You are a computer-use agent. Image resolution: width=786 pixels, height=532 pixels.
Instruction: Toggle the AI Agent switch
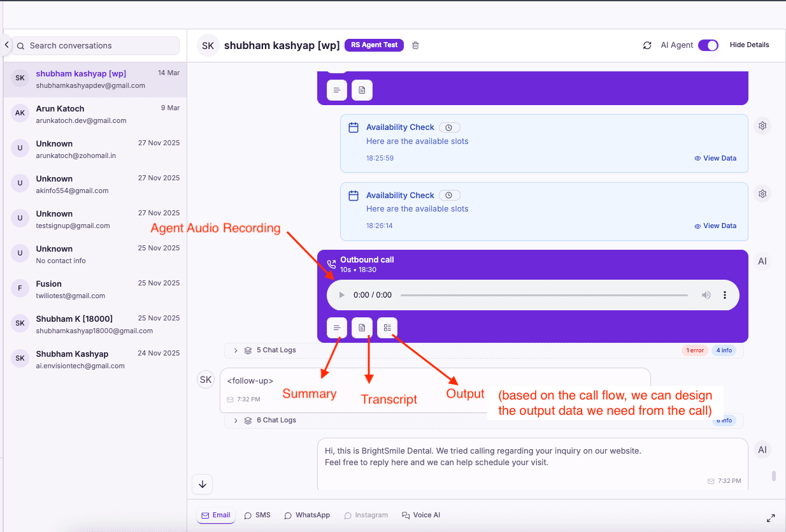click(x=708, y=45)
